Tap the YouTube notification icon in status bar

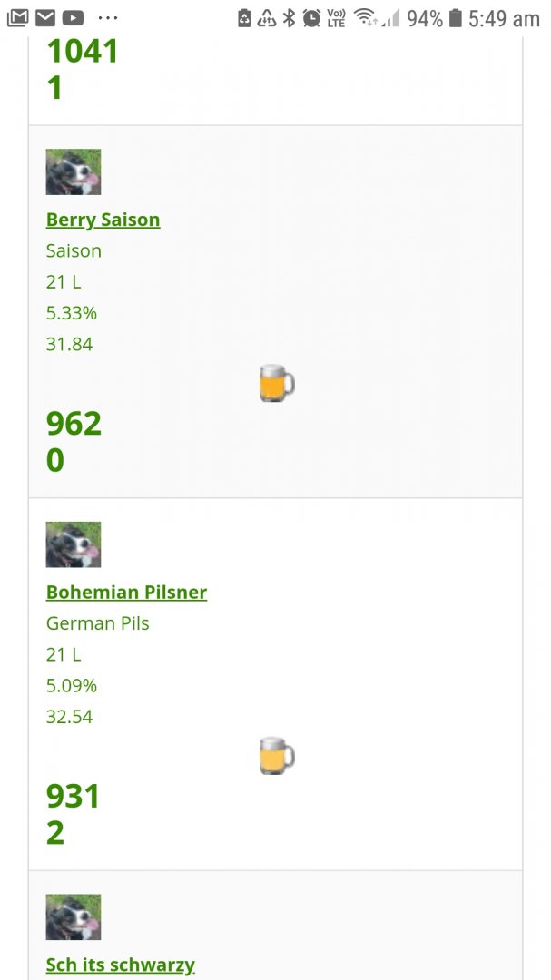click(x=73, y=18)
